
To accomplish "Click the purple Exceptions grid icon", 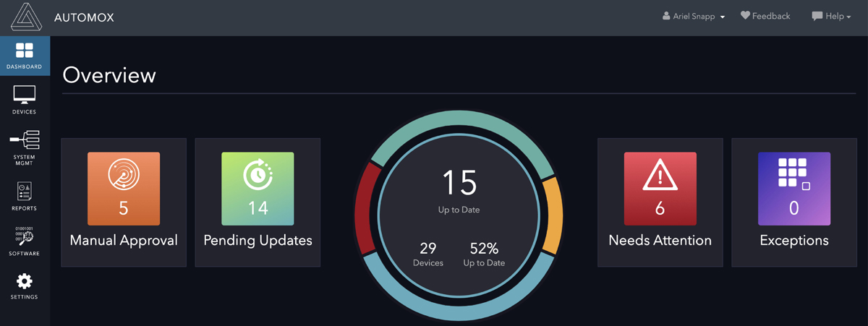I will coord(793,173).
